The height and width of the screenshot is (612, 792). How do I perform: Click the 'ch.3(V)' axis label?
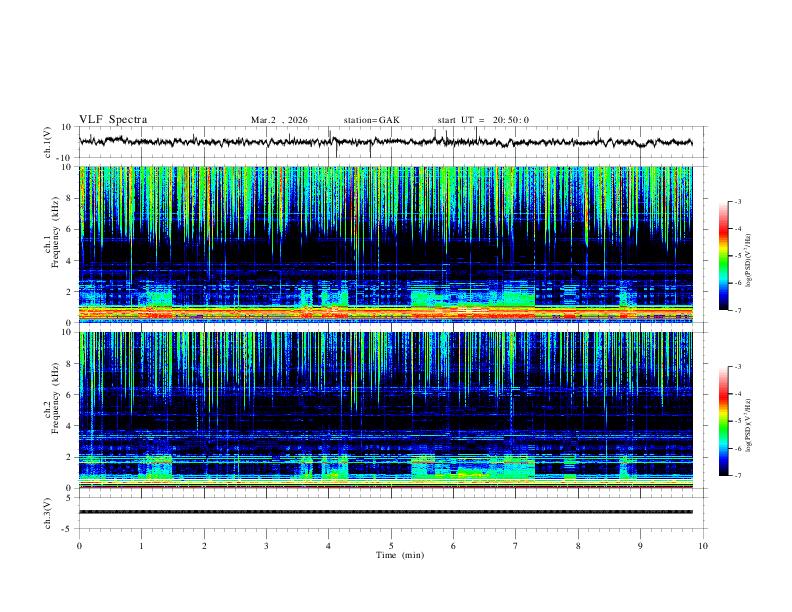coord(47,513)
